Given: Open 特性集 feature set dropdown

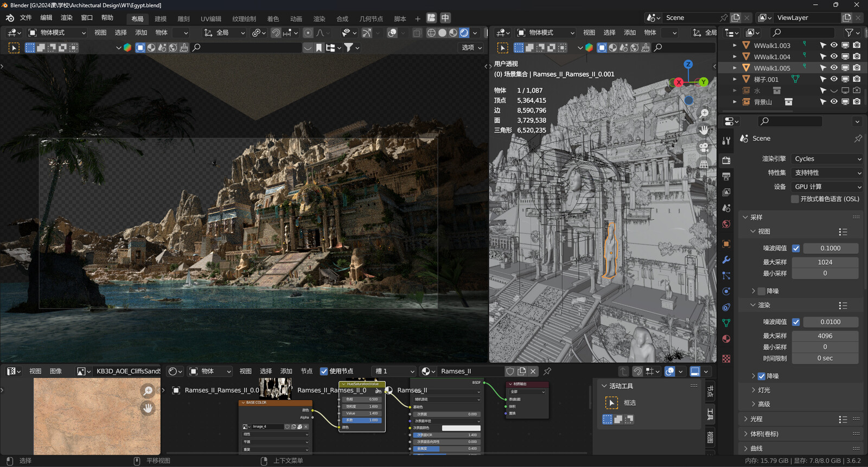Looking at the screenshot, I should click(827, 173).
